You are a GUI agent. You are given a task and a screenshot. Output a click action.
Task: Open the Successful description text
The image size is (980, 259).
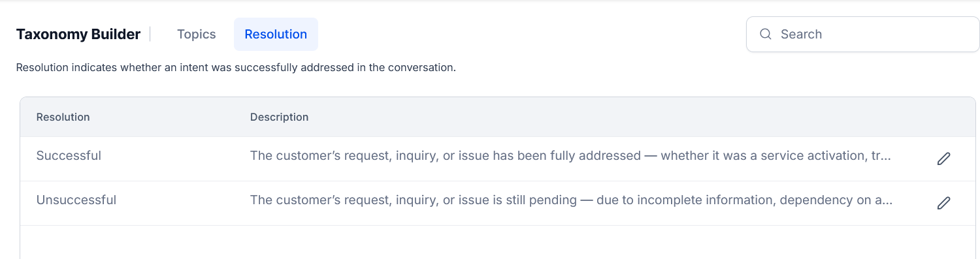click(570, 156)
